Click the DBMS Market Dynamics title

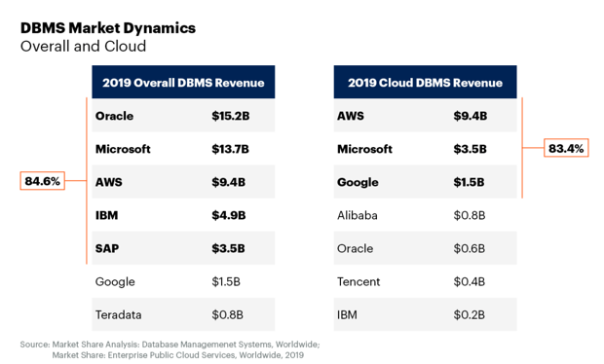108,28
